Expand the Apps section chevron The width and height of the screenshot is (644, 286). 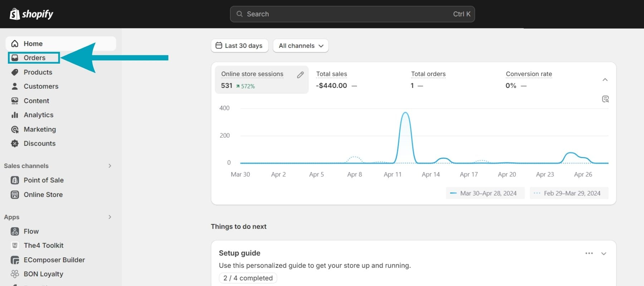(x=110, y=217)
